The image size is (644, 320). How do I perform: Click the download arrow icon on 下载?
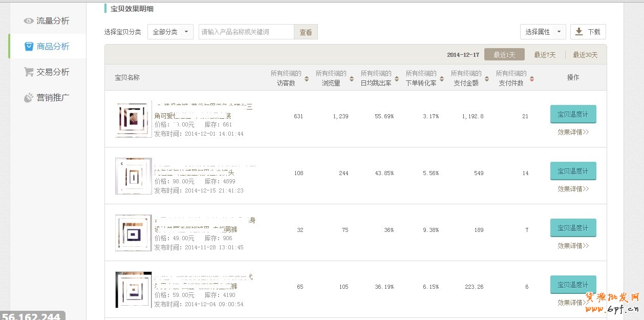tap(579, 32)
